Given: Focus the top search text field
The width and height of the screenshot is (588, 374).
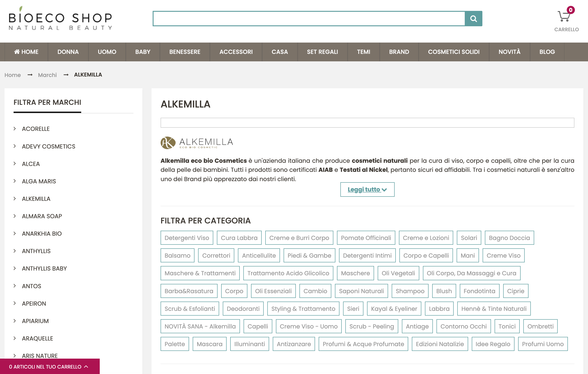Looking at the screenshot, I should pos(309,19).
